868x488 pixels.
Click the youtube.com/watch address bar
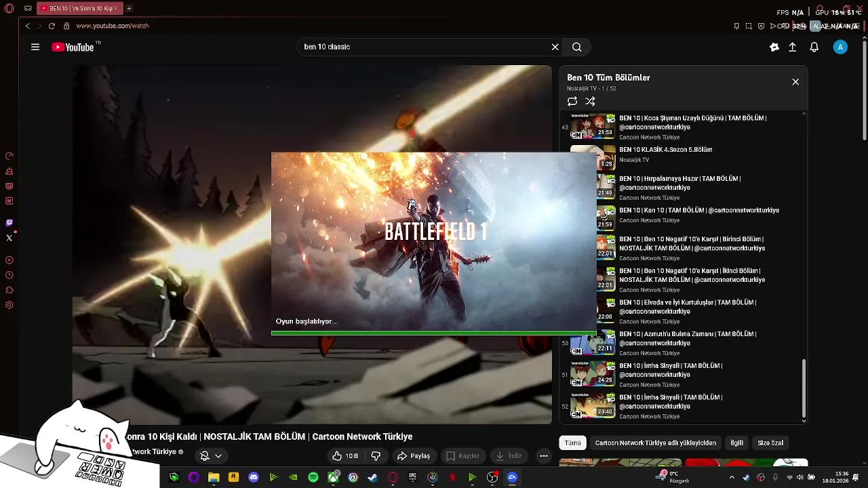[x=112, y=26]
